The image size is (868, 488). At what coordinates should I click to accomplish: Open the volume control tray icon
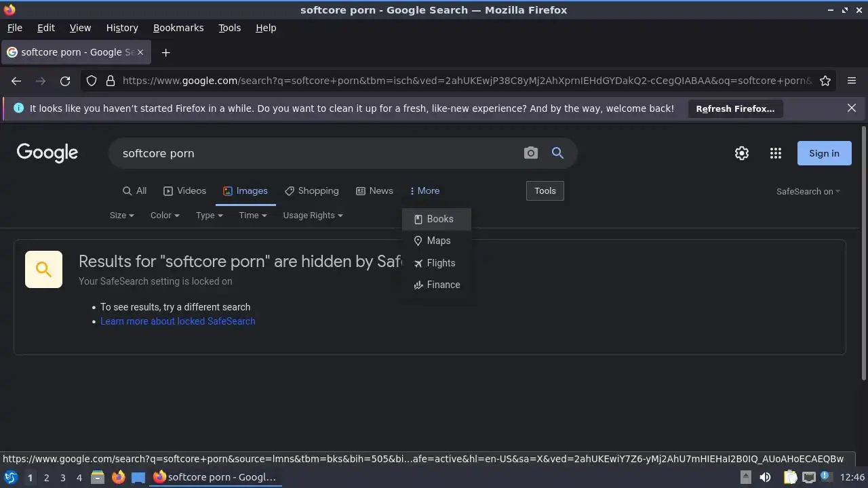(765, 477)
